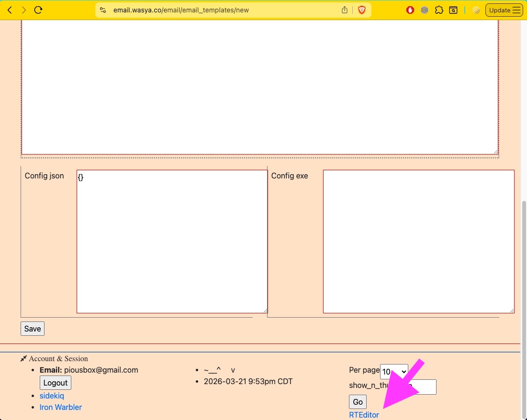Click the striped circular extension icon
The image size is (527, 420).
[x=476, y=10]
